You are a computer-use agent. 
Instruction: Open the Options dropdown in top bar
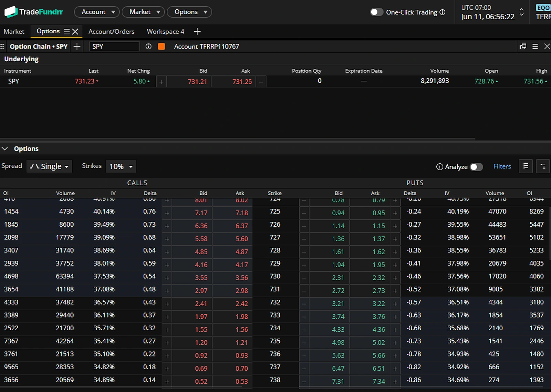click(x=189, y=12)
